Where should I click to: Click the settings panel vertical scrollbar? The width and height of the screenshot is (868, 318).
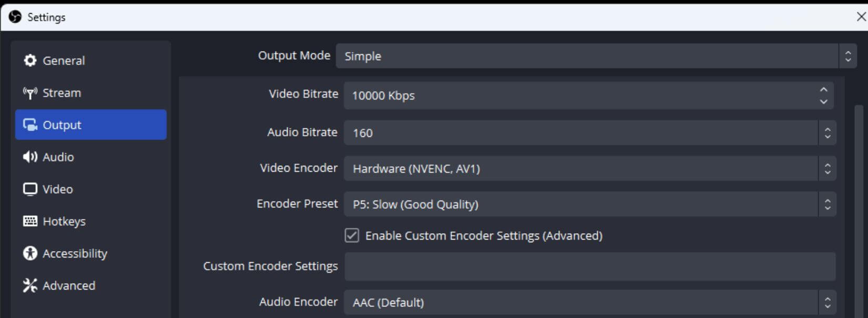[x=859, y=211]
